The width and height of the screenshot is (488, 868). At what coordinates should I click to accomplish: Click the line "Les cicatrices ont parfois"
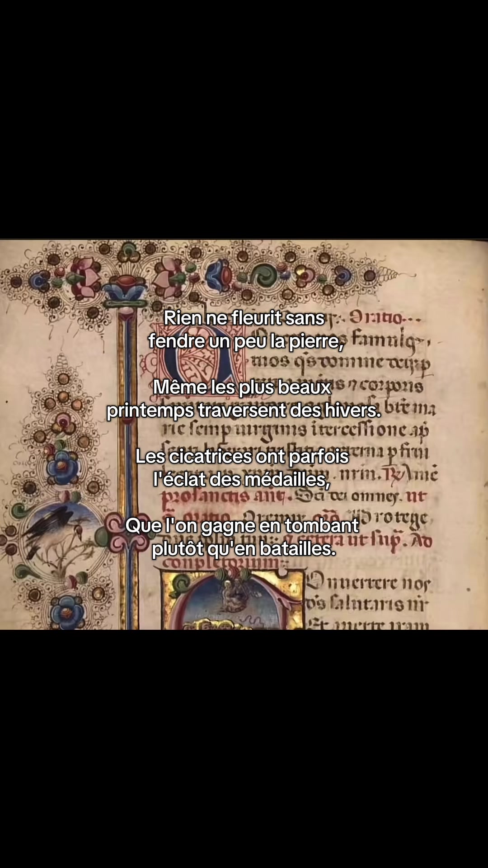tap(242, 456)
